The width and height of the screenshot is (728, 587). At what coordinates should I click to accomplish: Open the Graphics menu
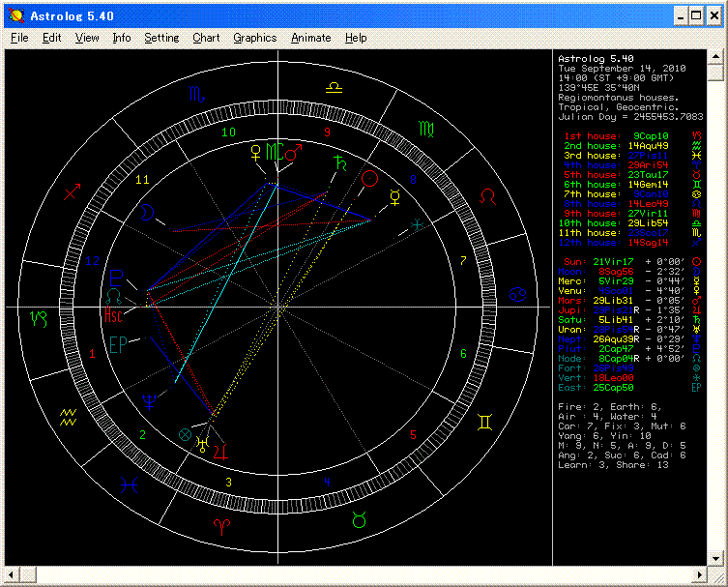(254, 38)
